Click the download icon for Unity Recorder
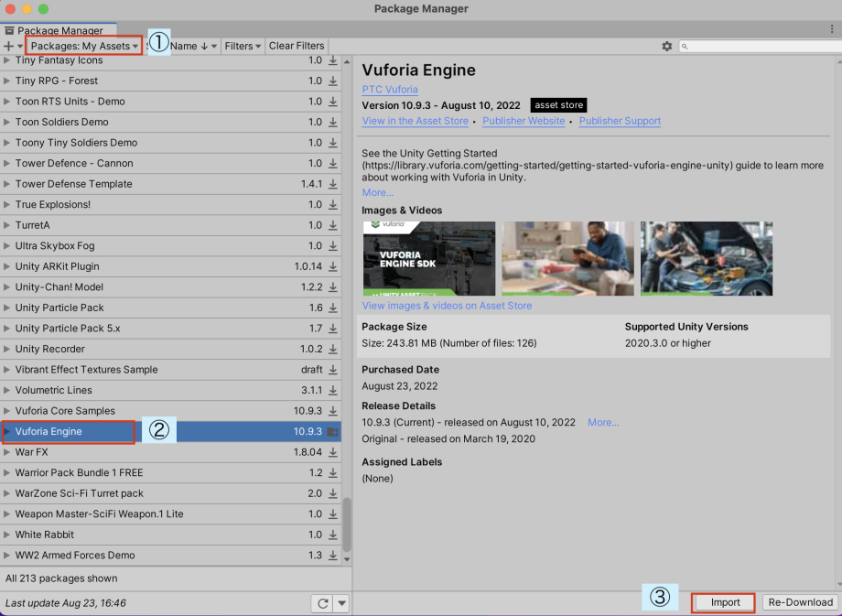Image resolution: width=842 pixels, height=616 pixels. [x=332, y=349]
